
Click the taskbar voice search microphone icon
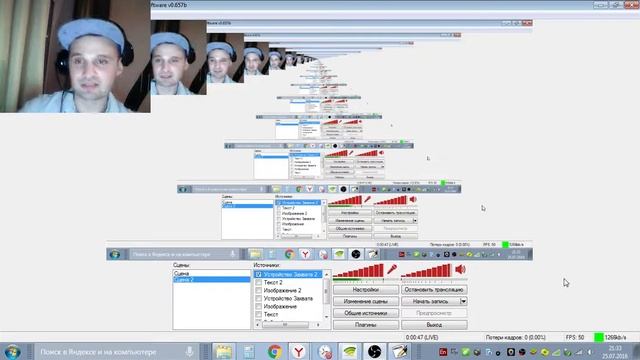[189, 351]
